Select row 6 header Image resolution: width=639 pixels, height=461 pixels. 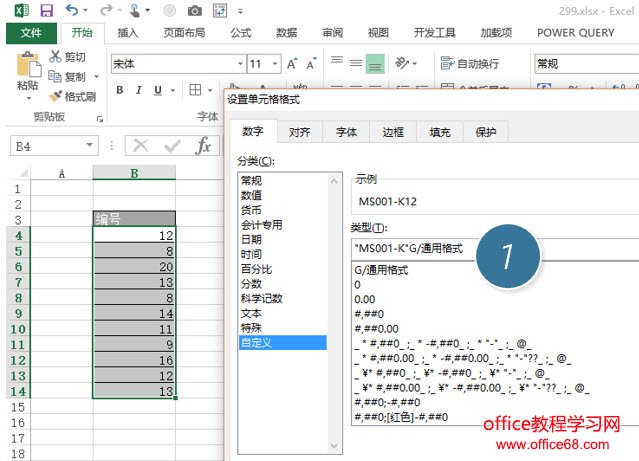click(x=19, y=267)
